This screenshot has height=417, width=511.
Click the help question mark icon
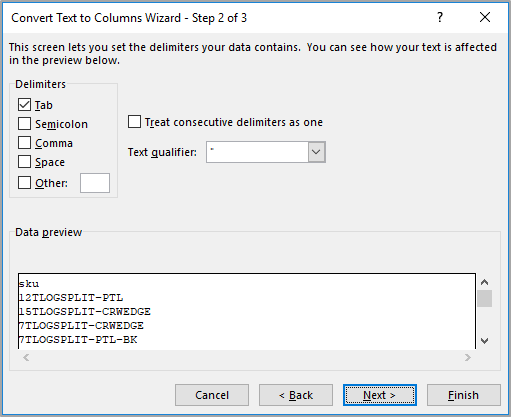(440, 17)
